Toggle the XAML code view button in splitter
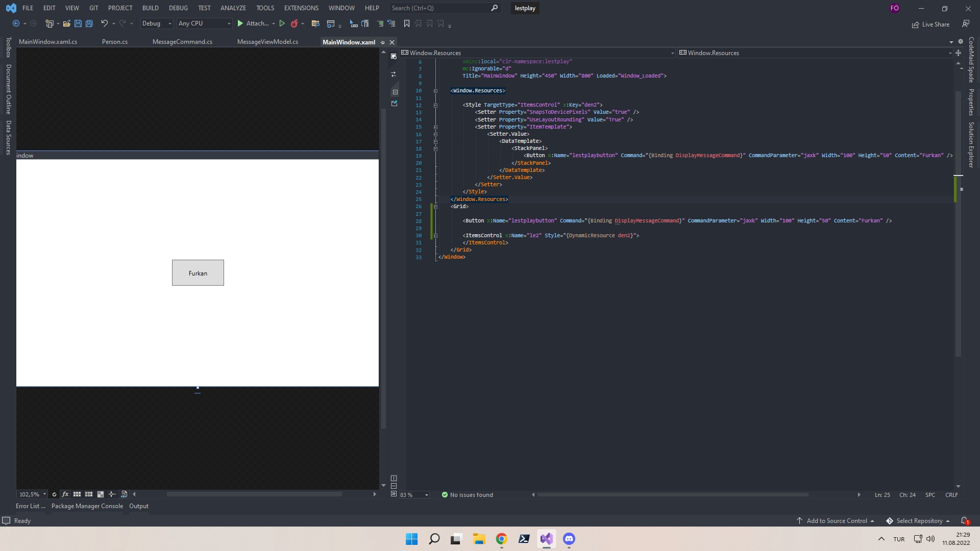This screenshot has height=551, width=980. [395, 92]
